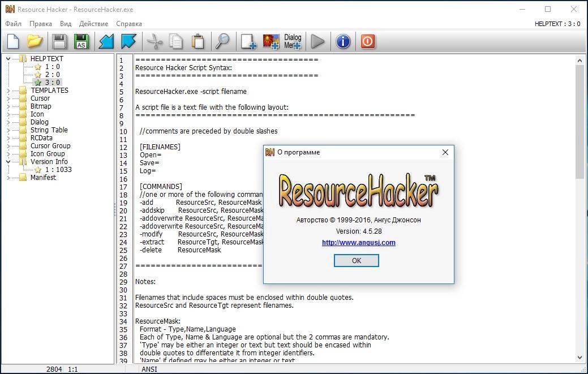The width and height of the screenshot is (588, 374).
Task: Click the 2804 status bar value
Action: 54,369
